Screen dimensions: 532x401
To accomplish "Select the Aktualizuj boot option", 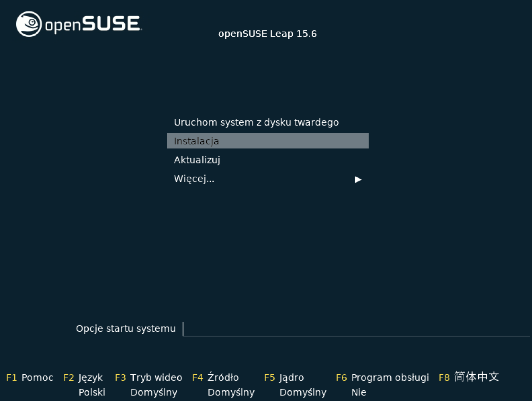I will [197, 160].
